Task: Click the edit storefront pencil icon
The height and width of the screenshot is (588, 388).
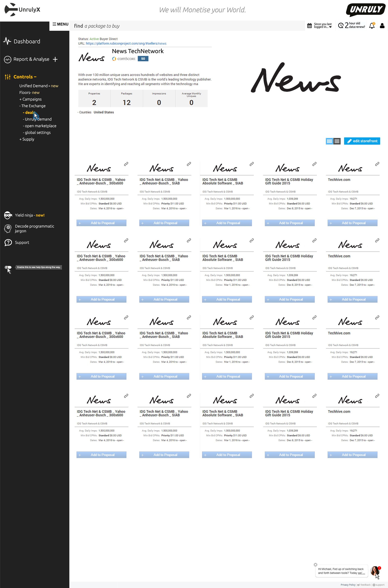Action: click(349, 141)
